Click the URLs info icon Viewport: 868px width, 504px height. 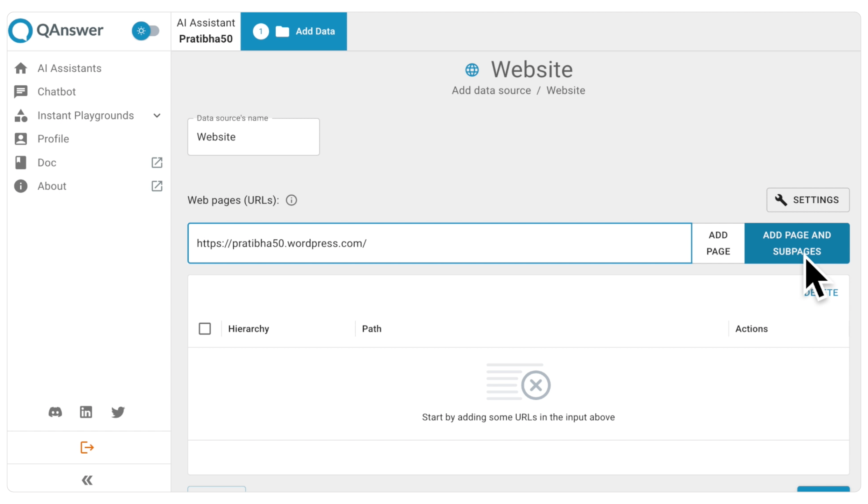pos(291,200)
